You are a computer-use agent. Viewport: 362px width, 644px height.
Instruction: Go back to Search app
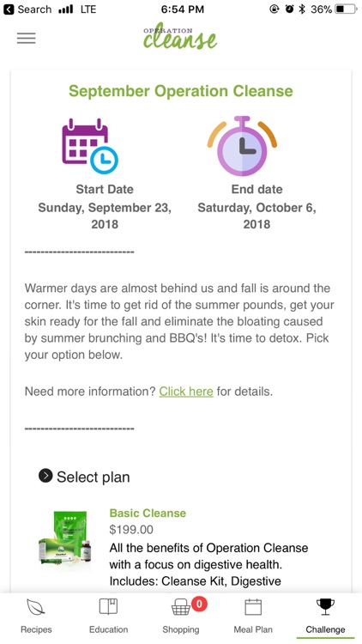tap(29, 9)
